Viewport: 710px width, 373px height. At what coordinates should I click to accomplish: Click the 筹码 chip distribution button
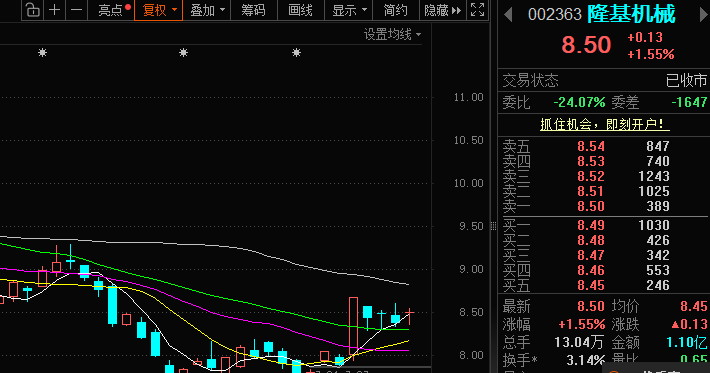[x=254, y=10]
